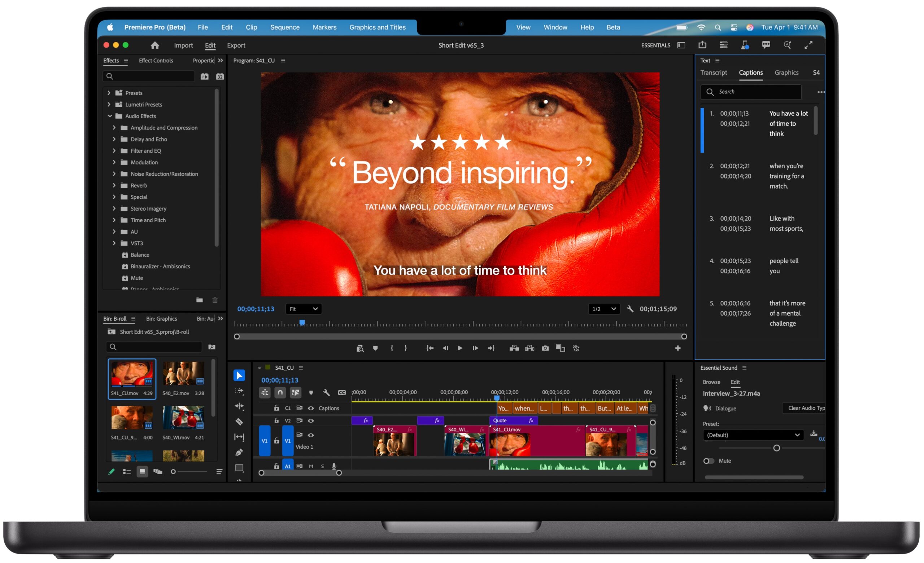Adjust the volume slider in Essential Sound panel
924x563 pixels.
pyautogui.click(x=777, y=448)
